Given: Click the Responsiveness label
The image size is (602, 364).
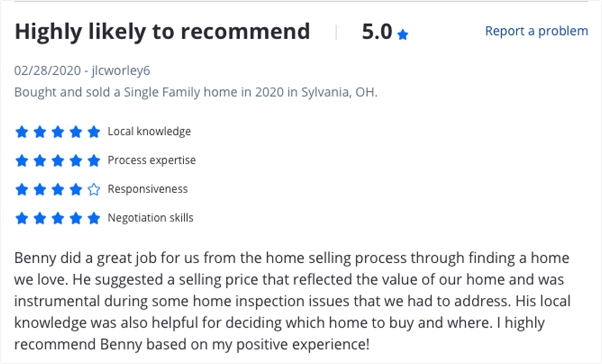Looking at the screenshot, I should (148, 189).
